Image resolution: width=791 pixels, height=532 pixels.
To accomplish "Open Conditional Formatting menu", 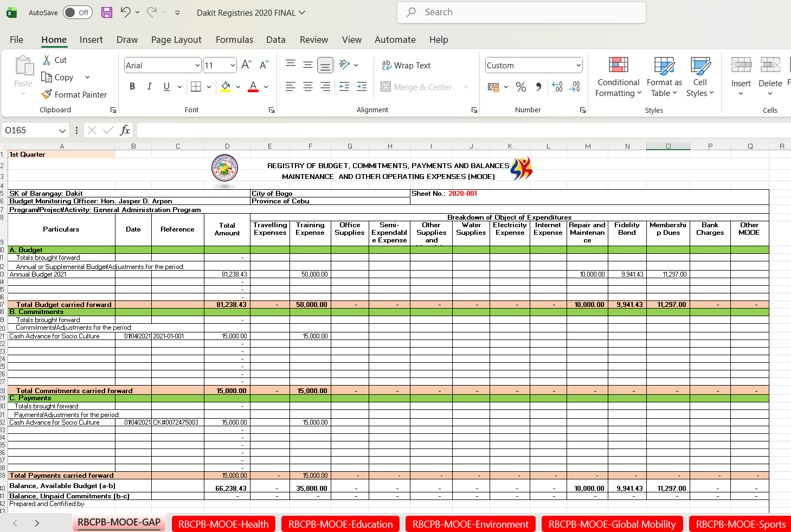I will [618, 77].
